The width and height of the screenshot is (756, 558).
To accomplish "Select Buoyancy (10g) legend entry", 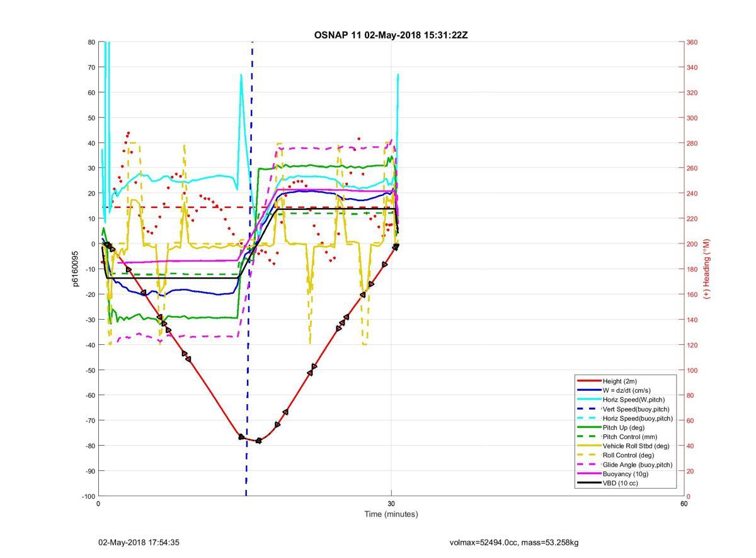I will pyautogui.click(x=626, y=474).
